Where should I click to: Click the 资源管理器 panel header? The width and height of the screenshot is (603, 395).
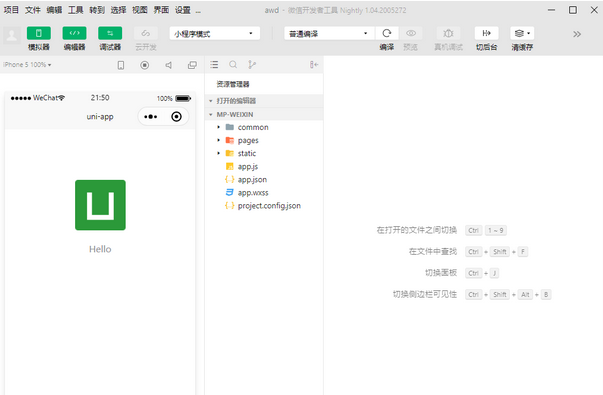[233, 84]
